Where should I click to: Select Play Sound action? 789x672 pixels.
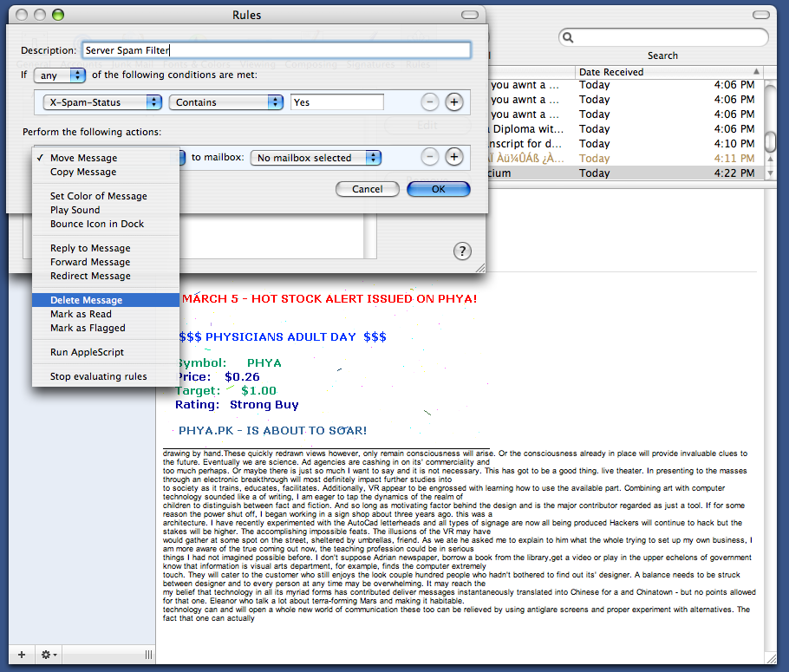click(106, 210)
